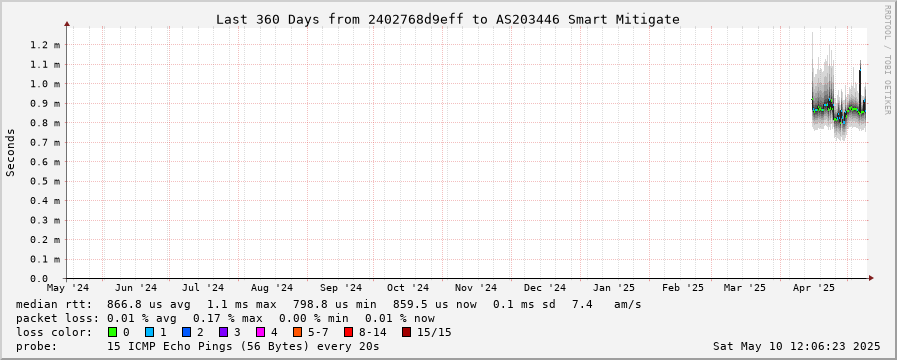The image size is (897, 360).
Task: Click the purple loss color 3 swatch
Action: coord(223,332)
